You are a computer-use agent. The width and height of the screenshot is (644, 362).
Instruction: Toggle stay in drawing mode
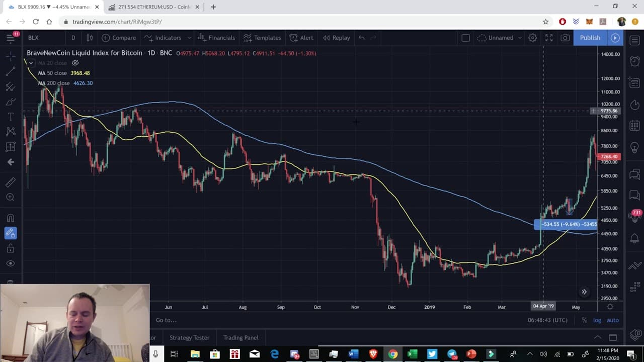pos(10,233)
